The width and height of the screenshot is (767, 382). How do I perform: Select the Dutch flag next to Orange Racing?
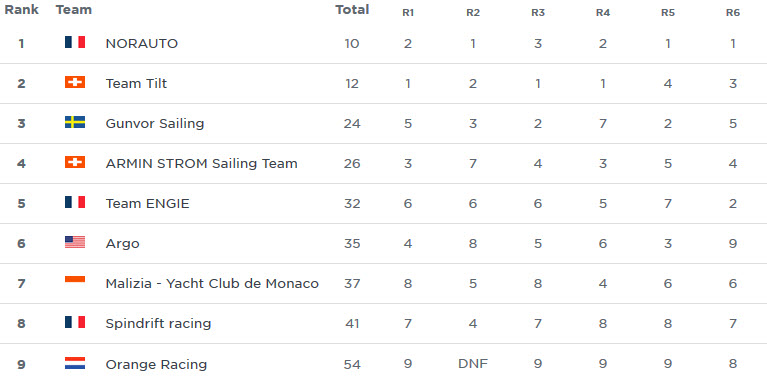(x=75, y=363)
